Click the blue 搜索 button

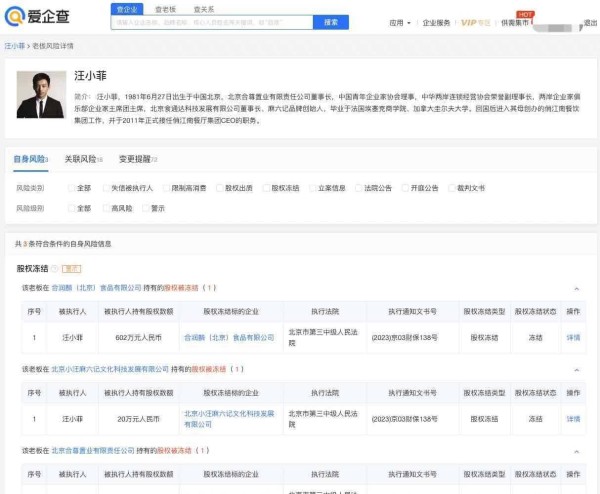coord(331,23)
